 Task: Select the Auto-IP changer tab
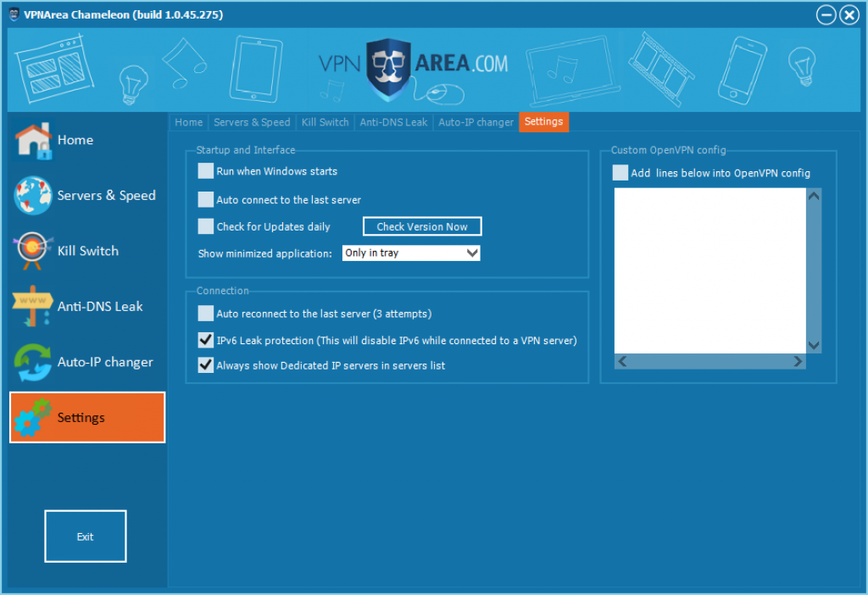tap(476, 122)
